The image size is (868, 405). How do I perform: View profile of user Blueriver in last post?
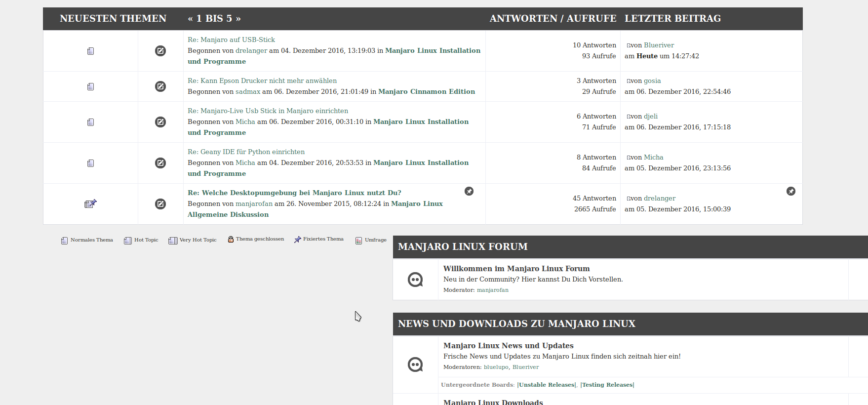[x=659, y=45]
